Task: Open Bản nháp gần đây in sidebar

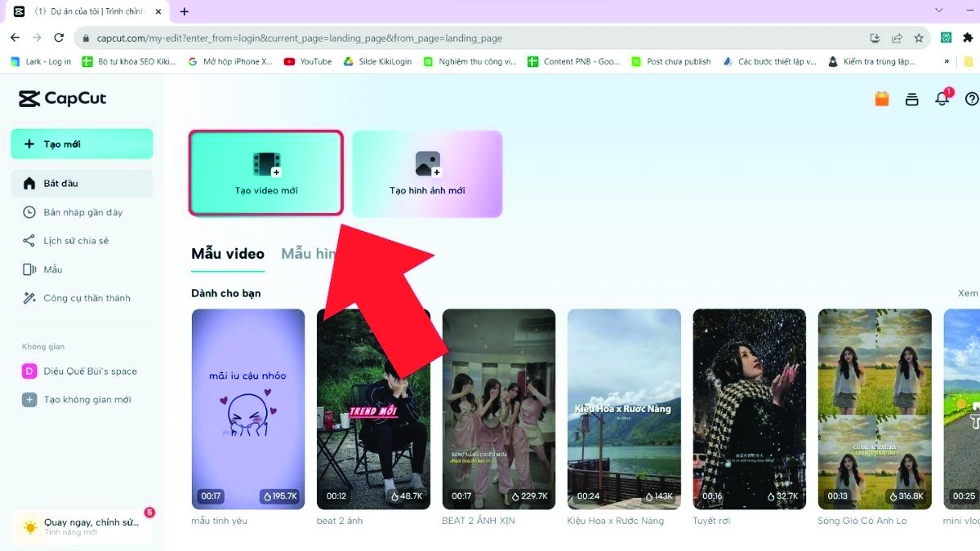Action: 82,212
